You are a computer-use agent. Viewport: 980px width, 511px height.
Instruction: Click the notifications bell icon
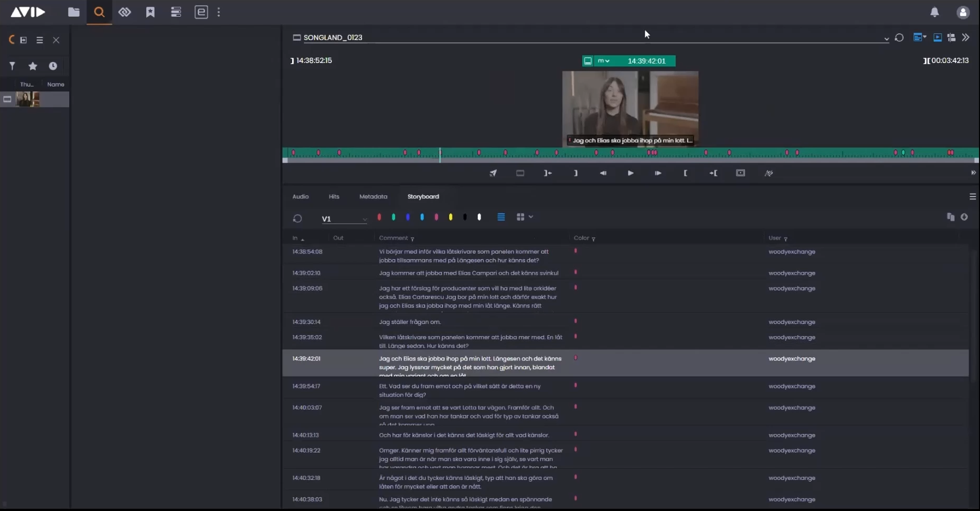click(x=934, y=12)
